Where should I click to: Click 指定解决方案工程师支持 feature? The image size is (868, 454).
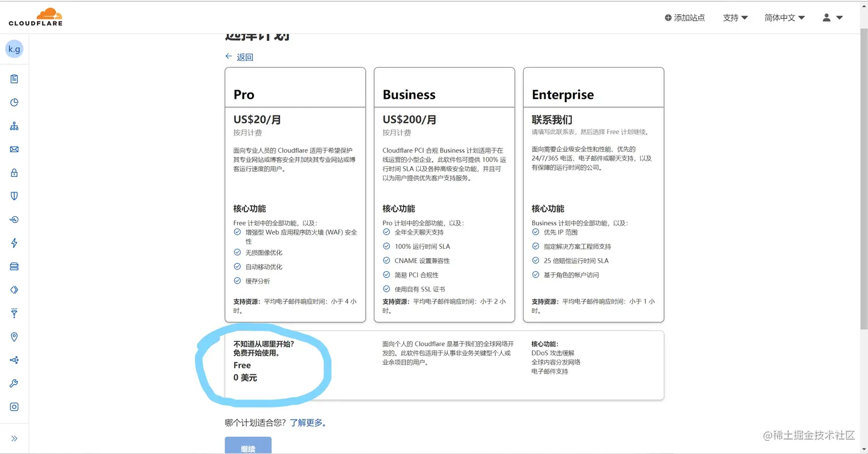click(577, 247)
